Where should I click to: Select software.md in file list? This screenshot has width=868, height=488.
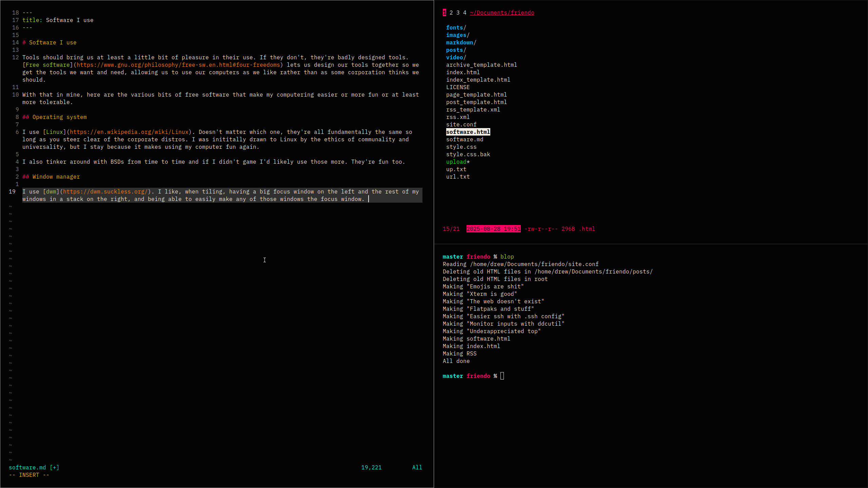tap(465, 139)
